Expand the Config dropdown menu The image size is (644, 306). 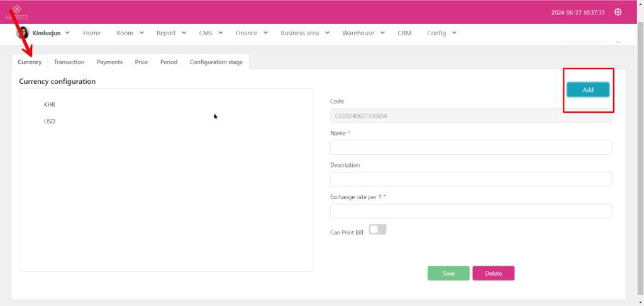click(x=441, y=33)
